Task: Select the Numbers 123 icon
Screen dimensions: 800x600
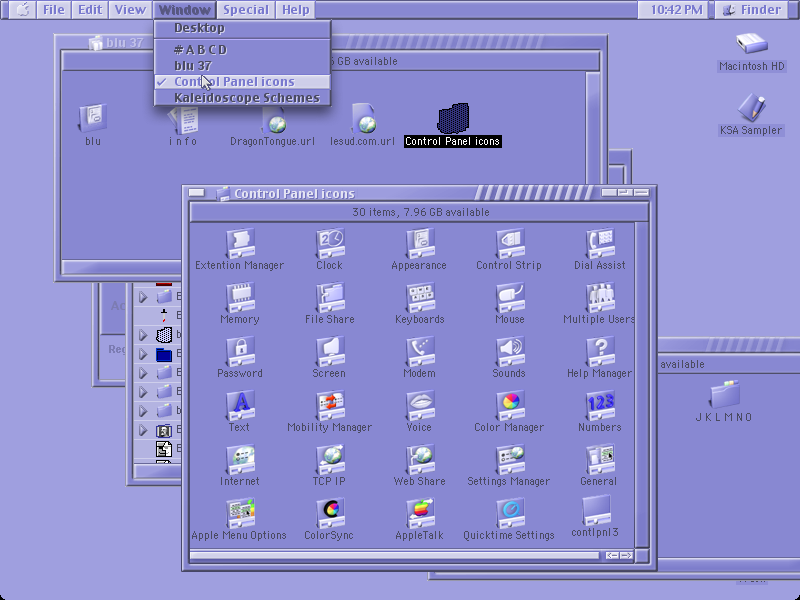Action: point(600,406)
